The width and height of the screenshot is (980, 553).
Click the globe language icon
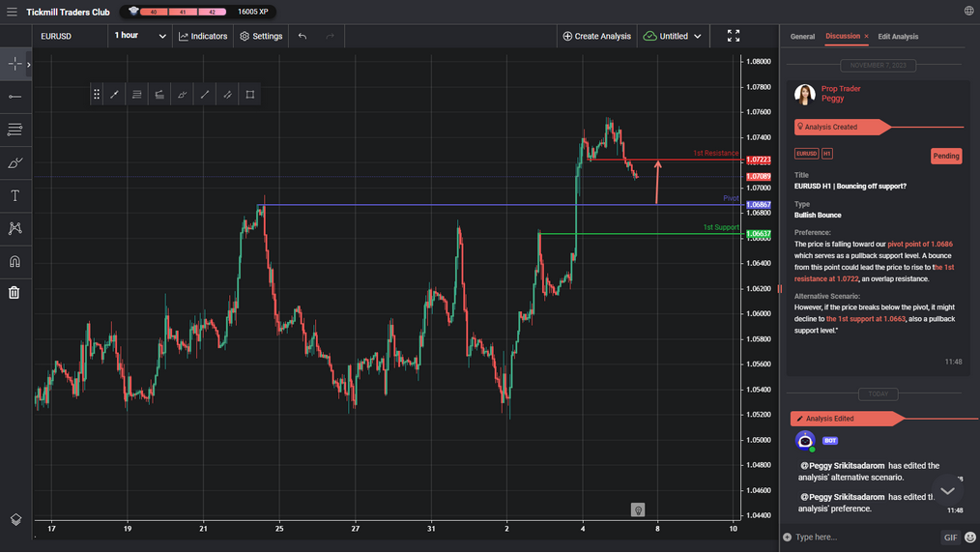tap(968, 11)
